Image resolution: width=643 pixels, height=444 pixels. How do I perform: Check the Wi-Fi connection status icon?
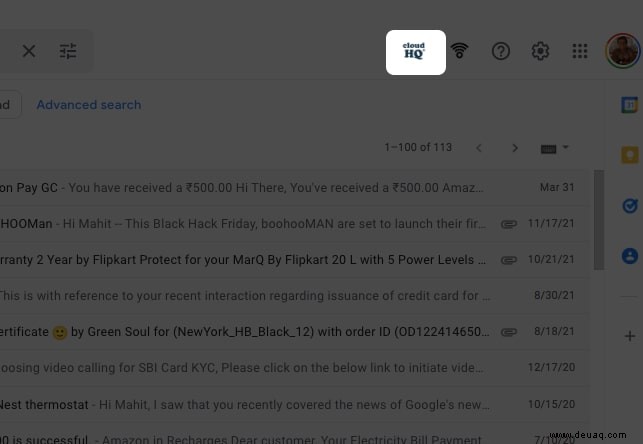pyautogui.click(x=460, y=51)
